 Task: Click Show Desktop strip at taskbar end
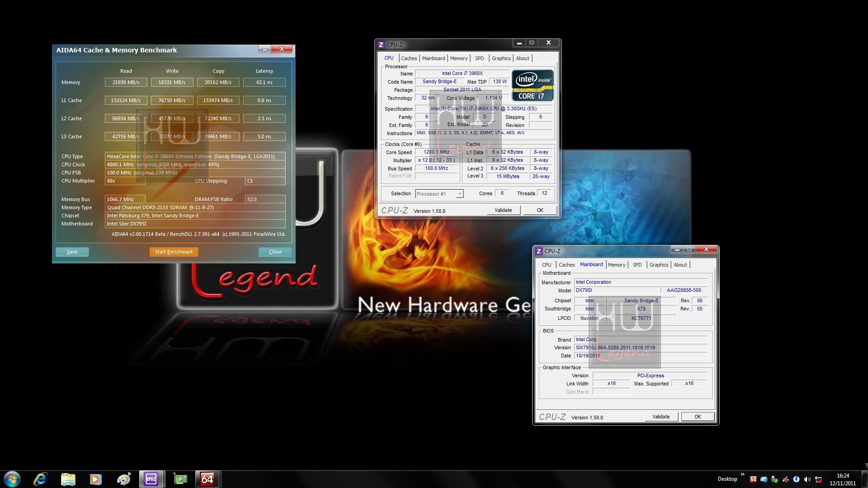click(x=864, y=479)
